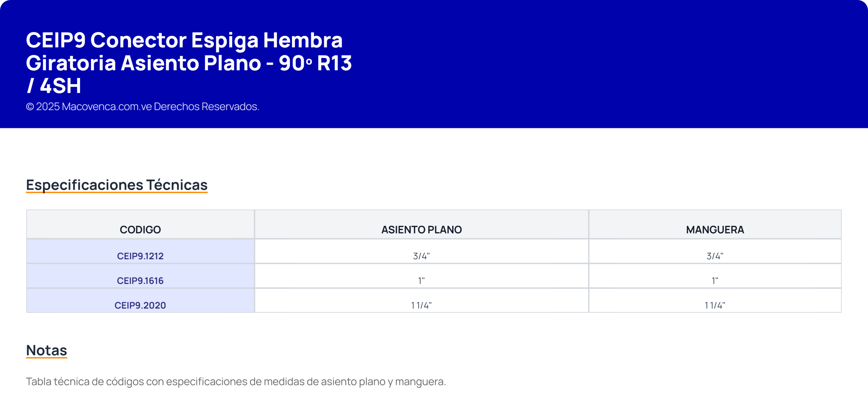The height and width of the screenshot is (410, 868).
Task: Click the Tabla técnica de códigos note
Action: coord(236,382)
